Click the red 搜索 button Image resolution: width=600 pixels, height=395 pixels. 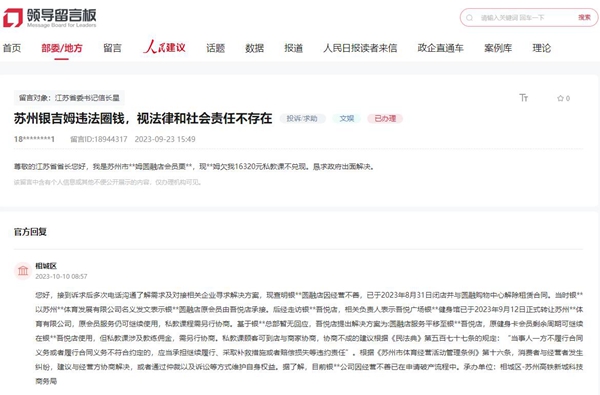584,17
